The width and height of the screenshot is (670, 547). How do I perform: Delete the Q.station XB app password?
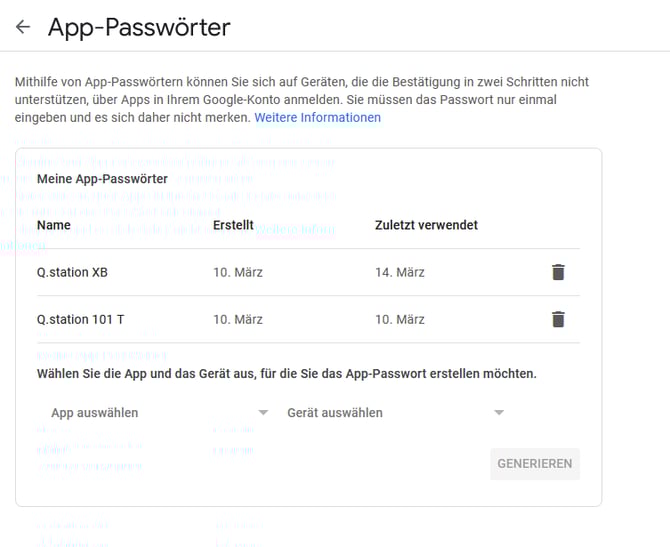tap(558, 272)
